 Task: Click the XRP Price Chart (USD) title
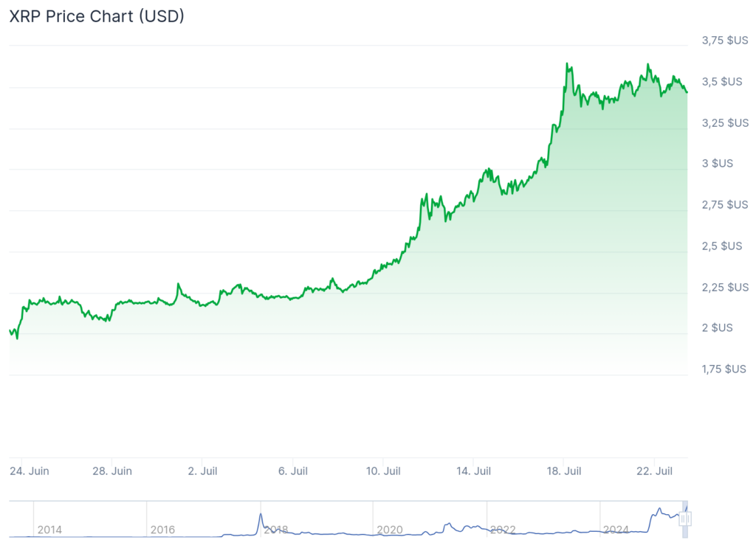click(97, 16)
